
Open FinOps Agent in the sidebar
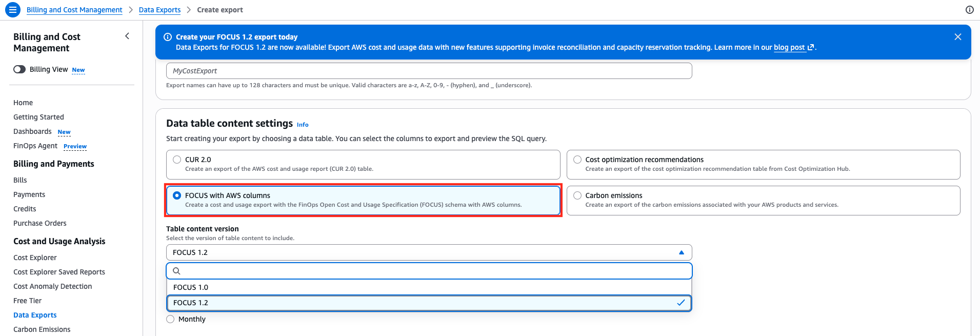click(x=35, y=146)
